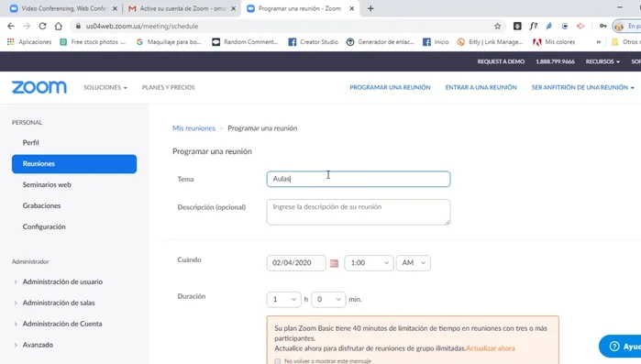Image resolution: width=641 pixels, height=364 pixels.
Task: Open the AM/PM dropdown
Action: [x=413, y=263]
